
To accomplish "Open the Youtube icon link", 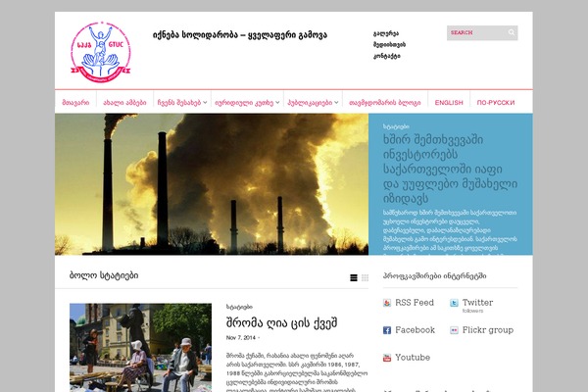I will [x=387, y=358].
